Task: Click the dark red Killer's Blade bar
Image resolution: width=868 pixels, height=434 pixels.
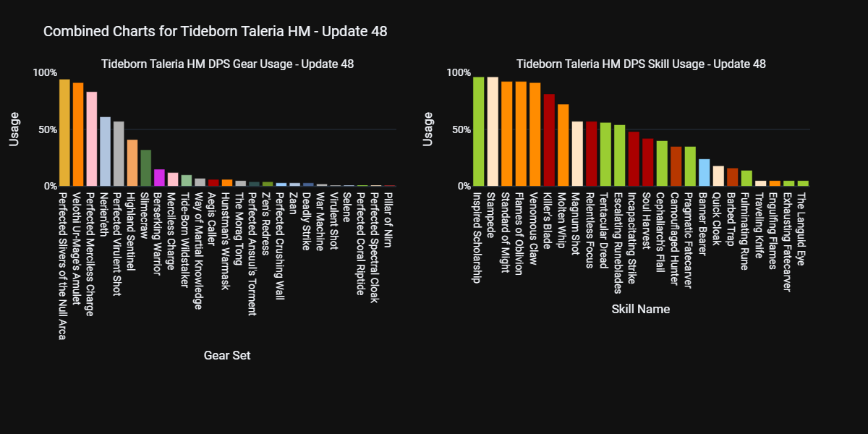Action: tap(549, 140)
